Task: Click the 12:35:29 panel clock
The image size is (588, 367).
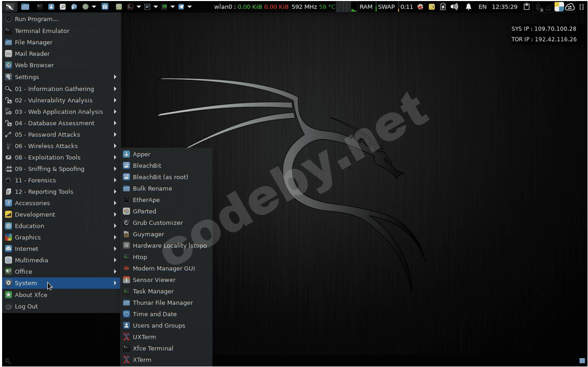Action: [504, 7]
